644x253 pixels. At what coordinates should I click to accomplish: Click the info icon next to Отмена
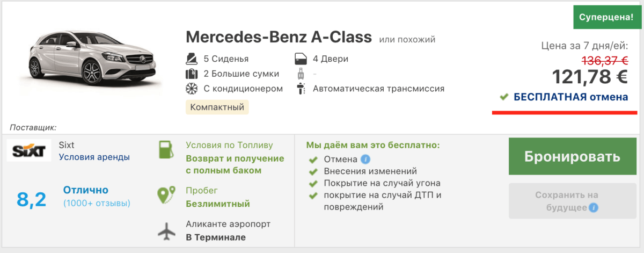pos(365,159)
